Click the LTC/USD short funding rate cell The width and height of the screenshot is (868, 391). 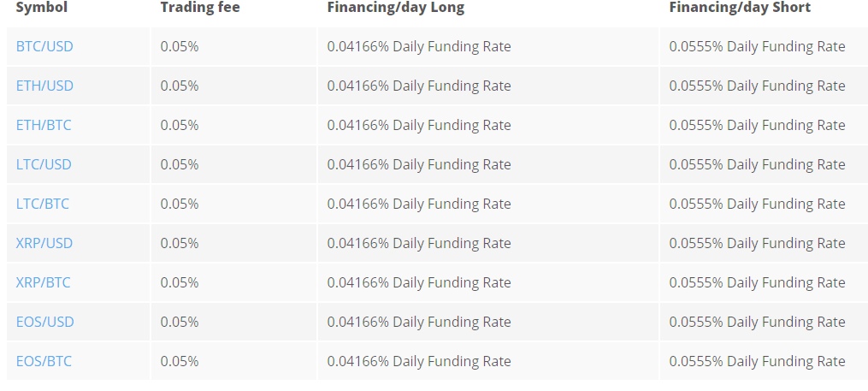coord(757,164)
